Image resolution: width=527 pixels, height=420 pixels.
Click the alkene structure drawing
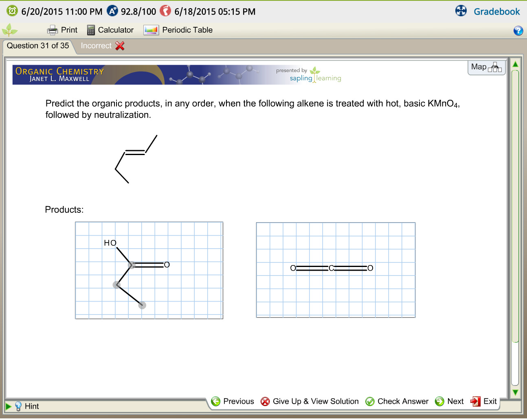point(136,159)
